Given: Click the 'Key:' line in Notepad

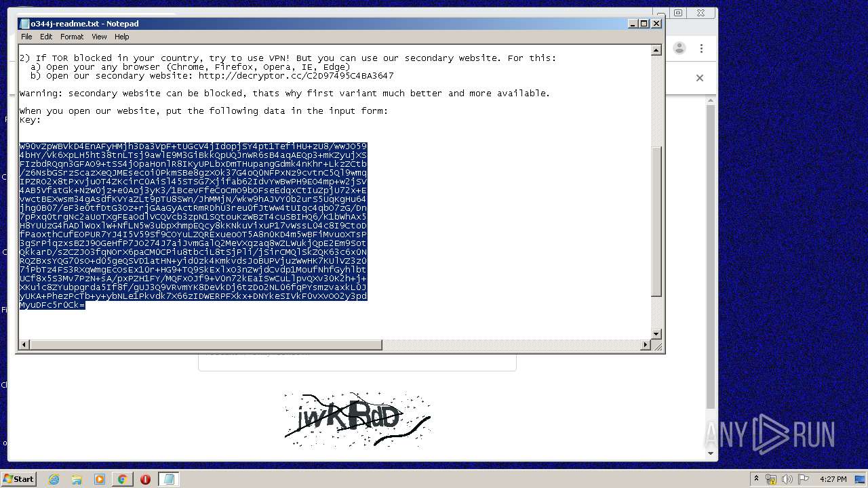Looking at the screenshot, I should [x=31, y=120].
